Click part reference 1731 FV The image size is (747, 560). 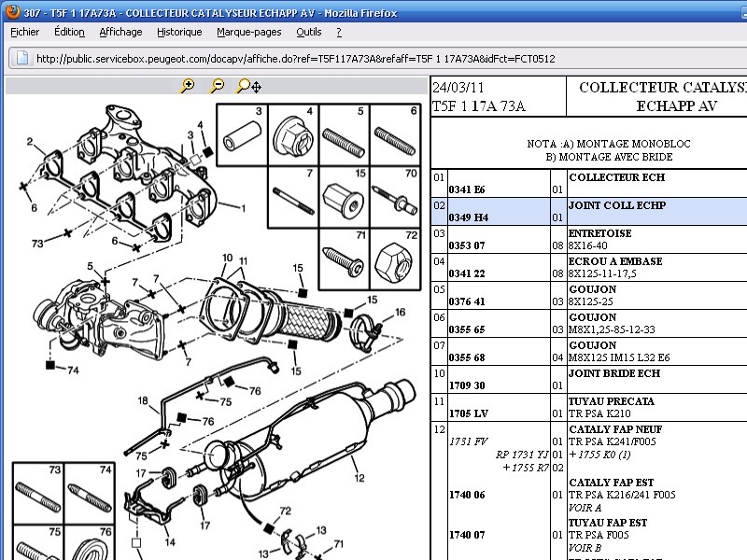point(469,441)
